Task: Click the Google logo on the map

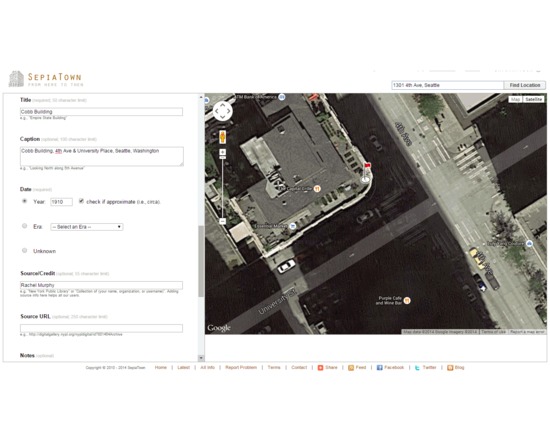Action: (x=219, y=328)
